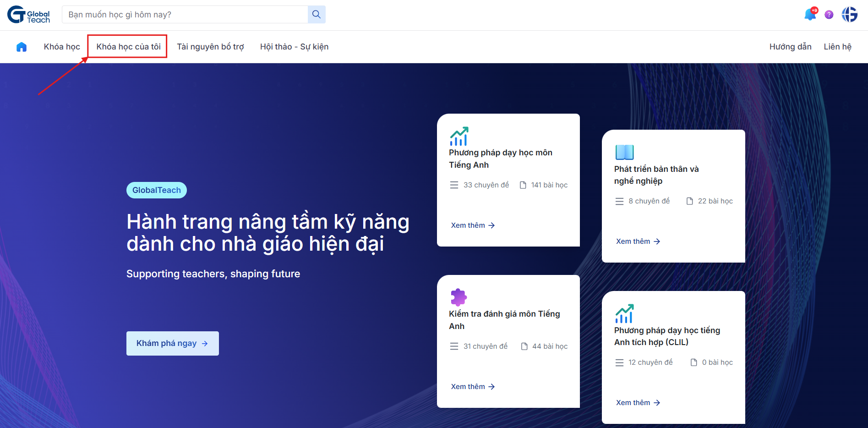This screenshot has width=868, height=428.
Task: Click the chart icon on the CLIL course card
Action: pos(625,313)
